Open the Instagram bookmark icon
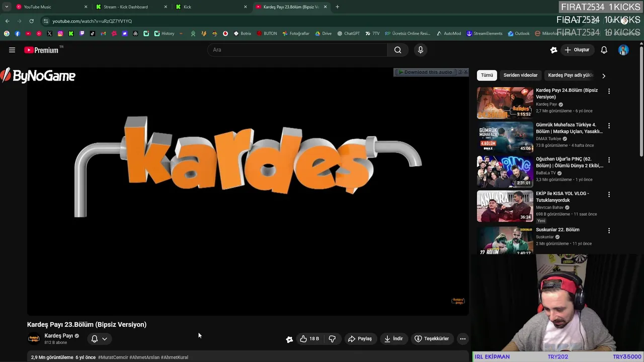 pyautogui.click(x=60, y=34)
